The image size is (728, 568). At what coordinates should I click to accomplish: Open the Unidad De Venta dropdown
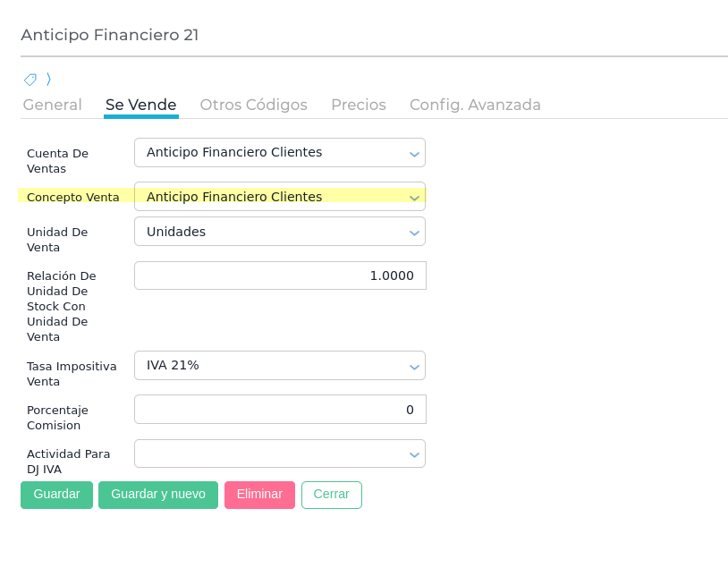click(x=280, y=232)
